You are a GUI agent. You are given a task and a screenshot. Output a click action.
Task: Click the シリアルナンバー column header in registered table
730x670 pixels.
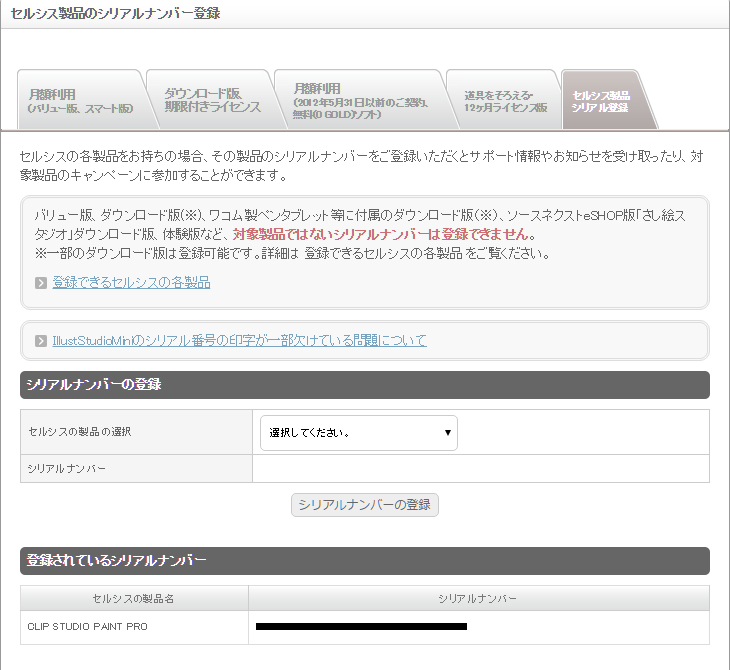point(478,598)
